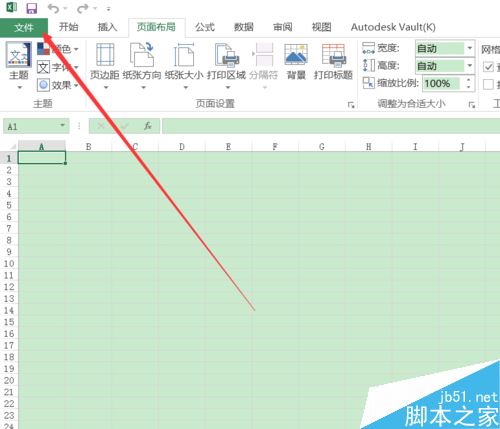The image size is (500, 429).
Task: Open the 效果 theme effects dropdown
Action: [58, 85]
